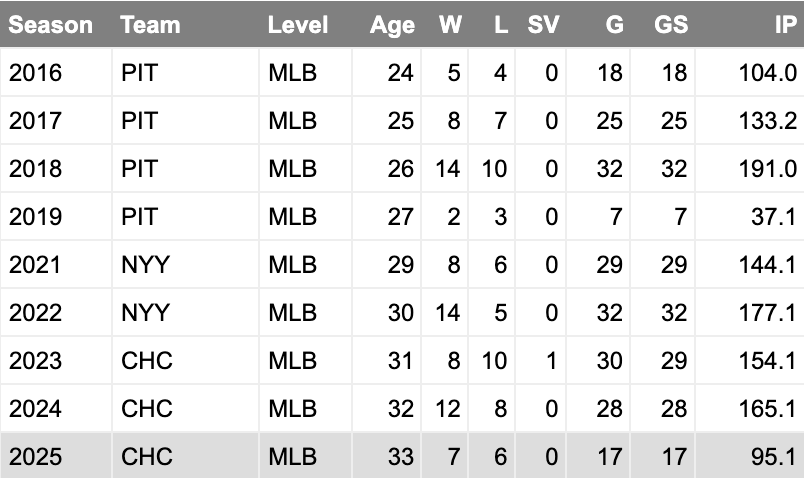The width and height of the screenshot is (804, 478).
Task: Select the 2016 season cell
Action: [56, 72]
